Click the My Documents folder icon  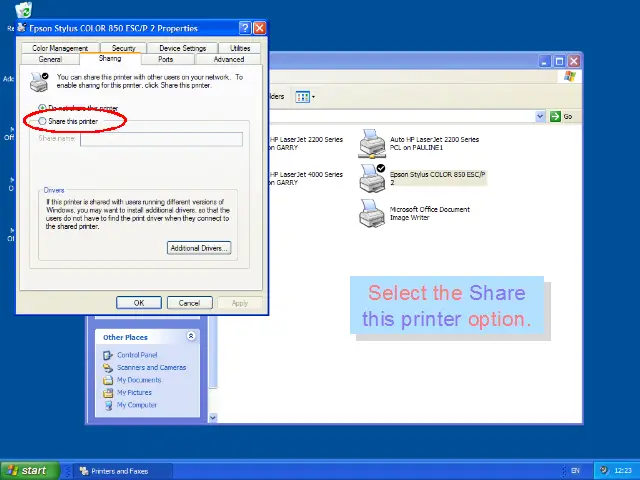pos(108,380)
